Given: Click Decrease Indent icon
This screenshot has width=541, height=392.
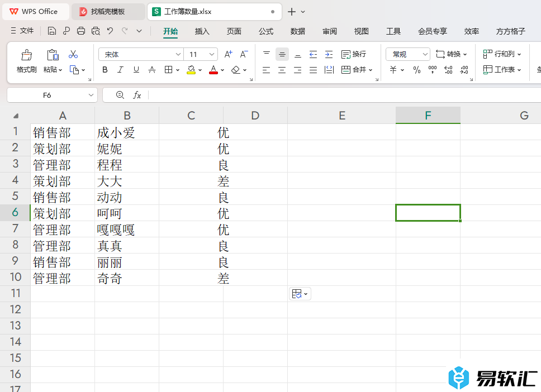Looking at the screenshot, I should click(x=314, y=54).
